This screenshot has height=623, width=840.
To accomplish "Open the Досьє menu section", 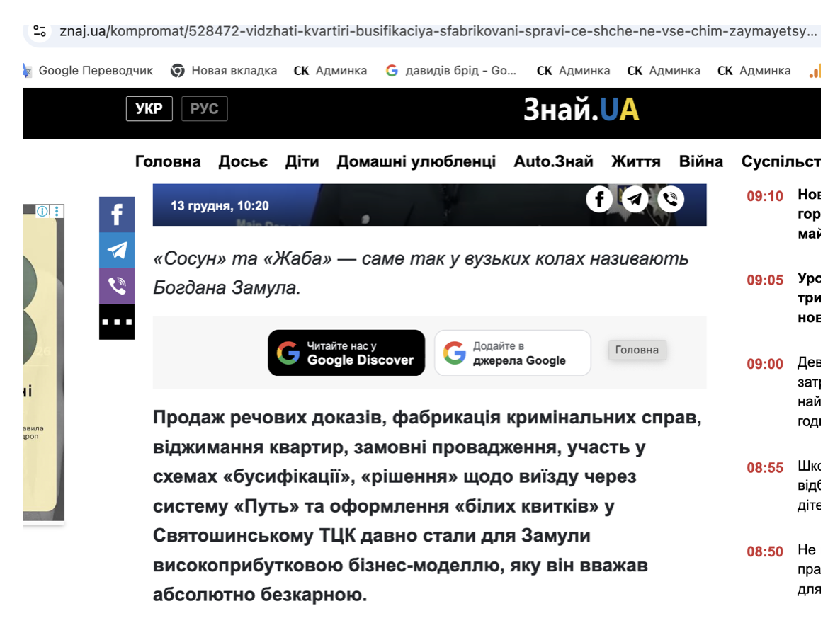I will click(243, 161).
